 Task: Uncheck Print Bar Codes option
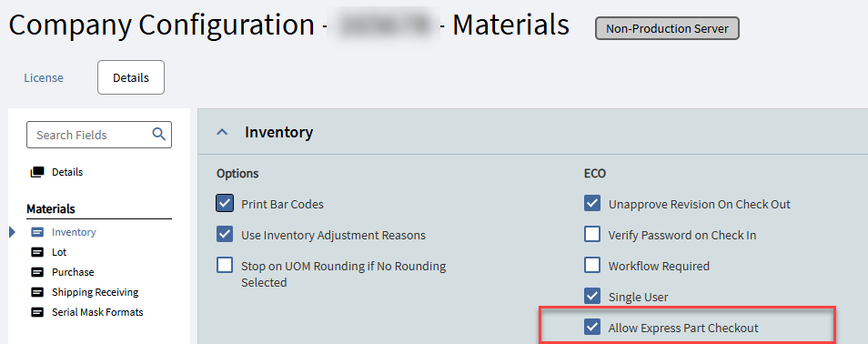(225, 203)
